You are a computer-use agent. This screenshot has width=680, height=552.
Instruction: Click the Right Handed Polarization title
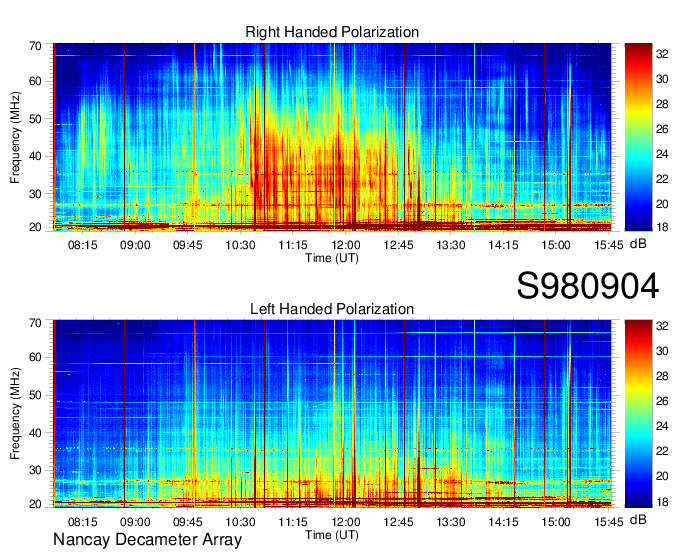point(332,32)
